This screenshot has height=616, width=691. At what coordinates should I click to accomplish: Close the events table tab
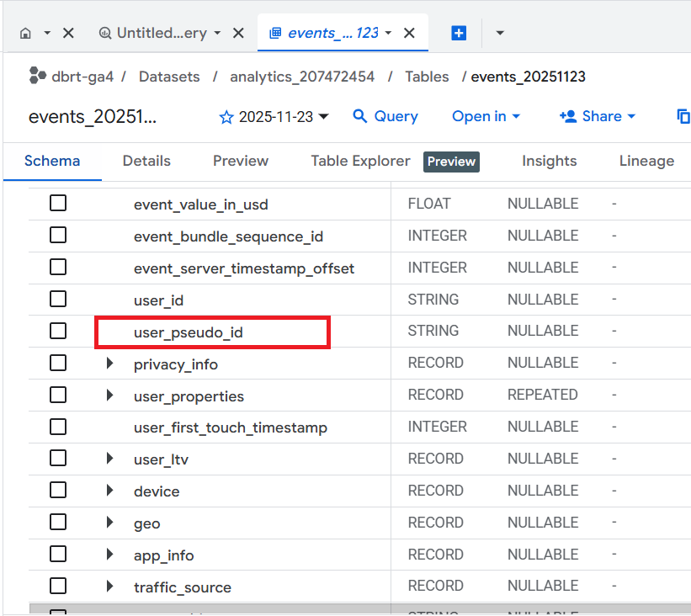[409, 34]
